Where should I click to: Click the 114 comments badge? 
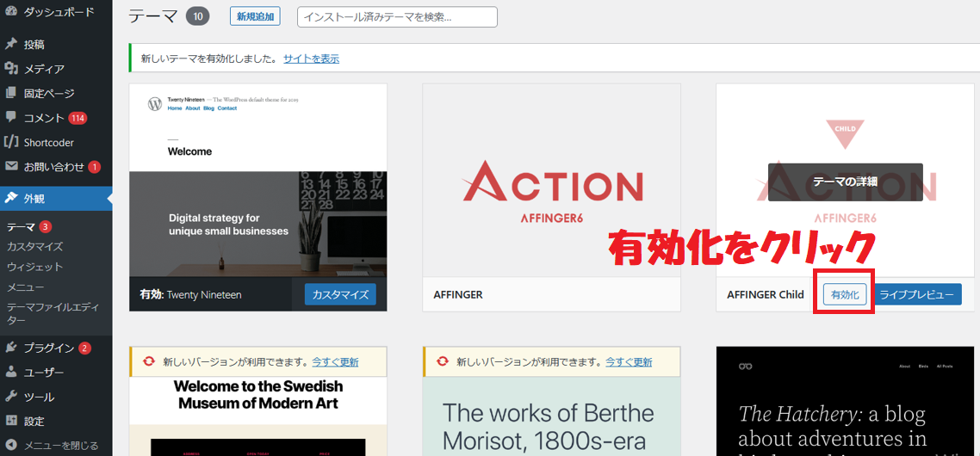(x=78, y=117)
